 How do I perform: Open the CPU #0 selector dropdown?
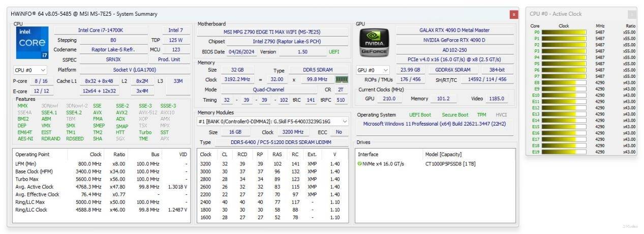pos(30,70)
